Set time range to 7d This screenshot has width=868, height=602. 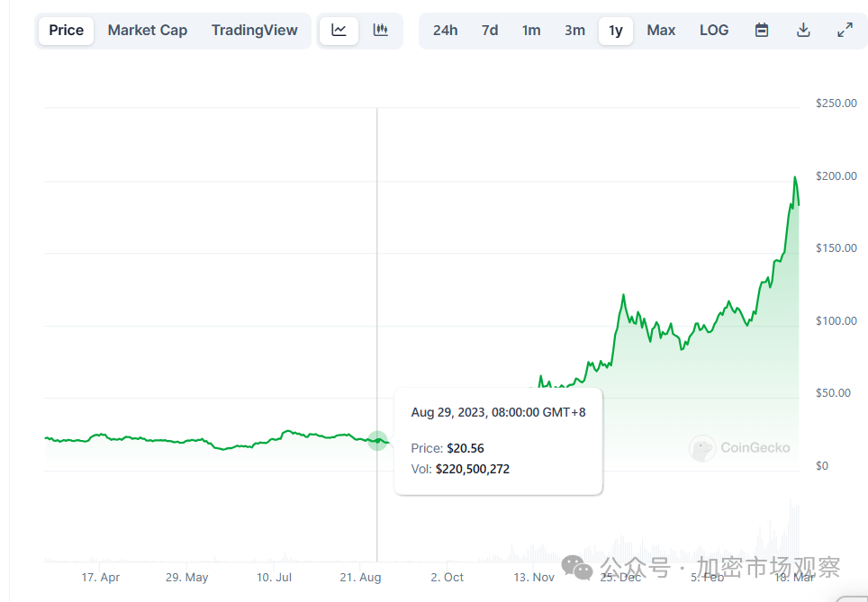click(490, 30)
